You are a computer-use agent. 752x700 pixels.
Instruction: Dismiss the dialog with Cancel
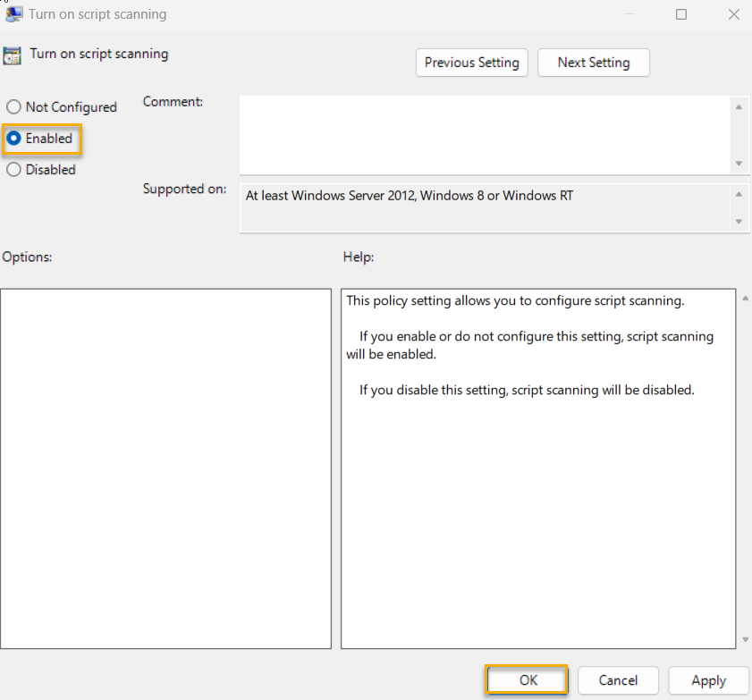point(618,680)
